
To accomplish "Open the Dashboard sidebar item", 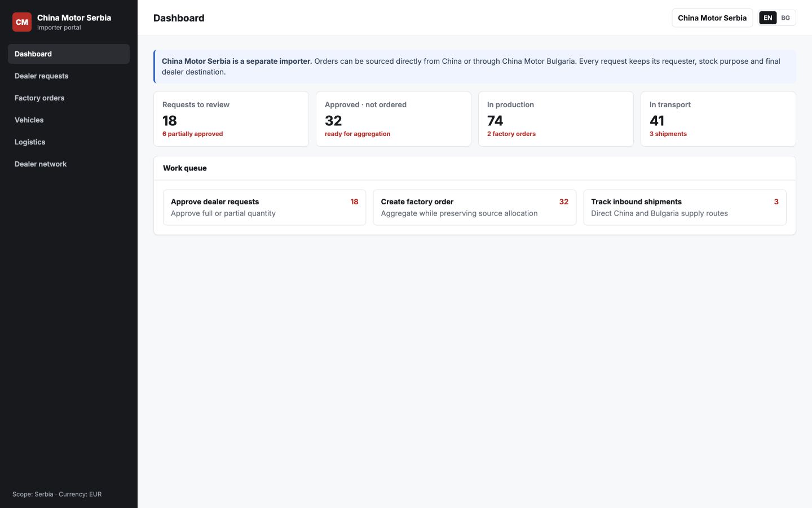I will tap(69, 54).
